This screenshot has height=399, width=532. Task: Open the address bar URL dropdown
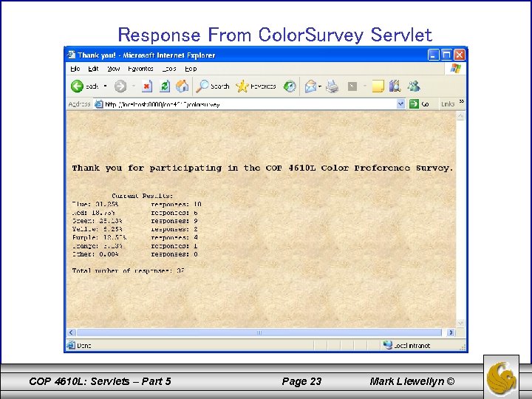point(400,104)
